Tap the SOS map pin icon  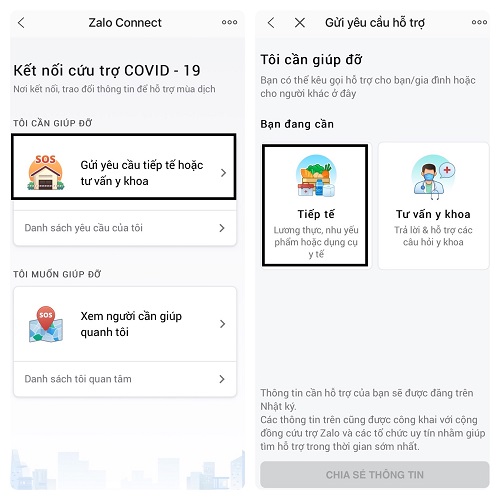[46, 324]
